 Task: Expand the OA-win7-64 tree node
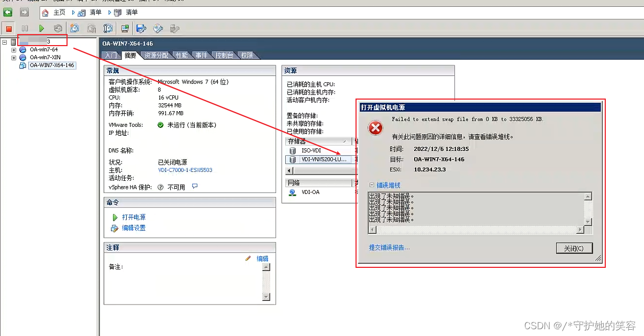14,50
